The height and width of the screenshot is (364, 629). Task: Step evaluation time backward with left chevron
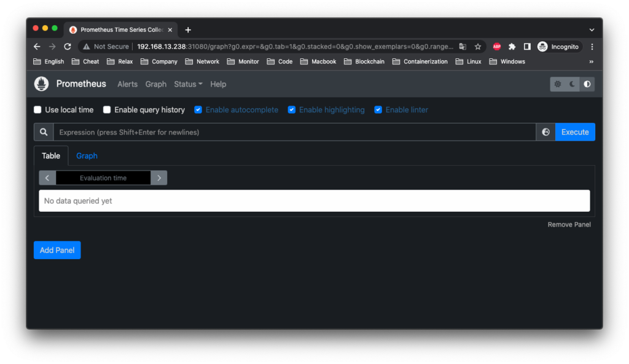[x=47, y=177]
